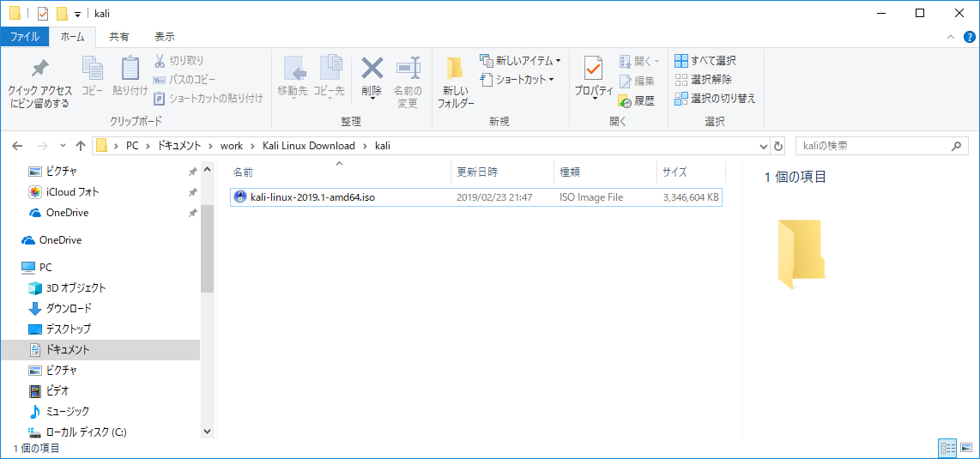Click the Move to icon
Screen dimensions: 980x459
(293, 68)
